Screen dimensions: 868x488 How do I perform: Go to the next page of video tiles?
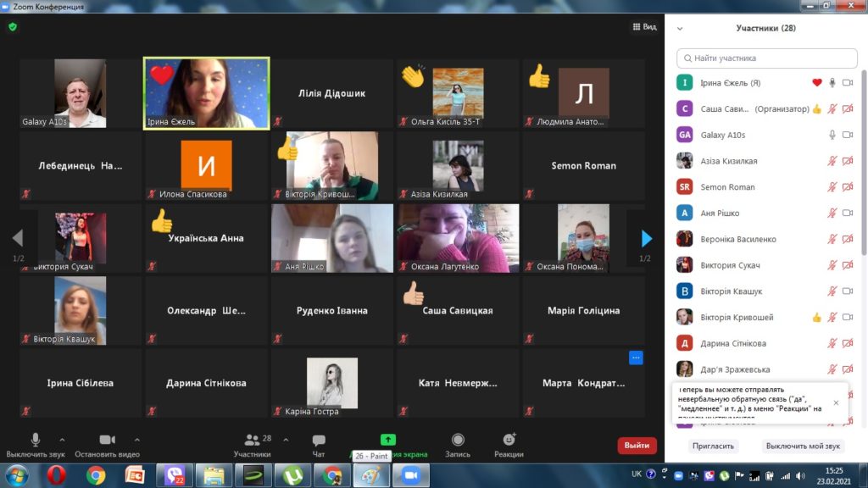point(647,238)
